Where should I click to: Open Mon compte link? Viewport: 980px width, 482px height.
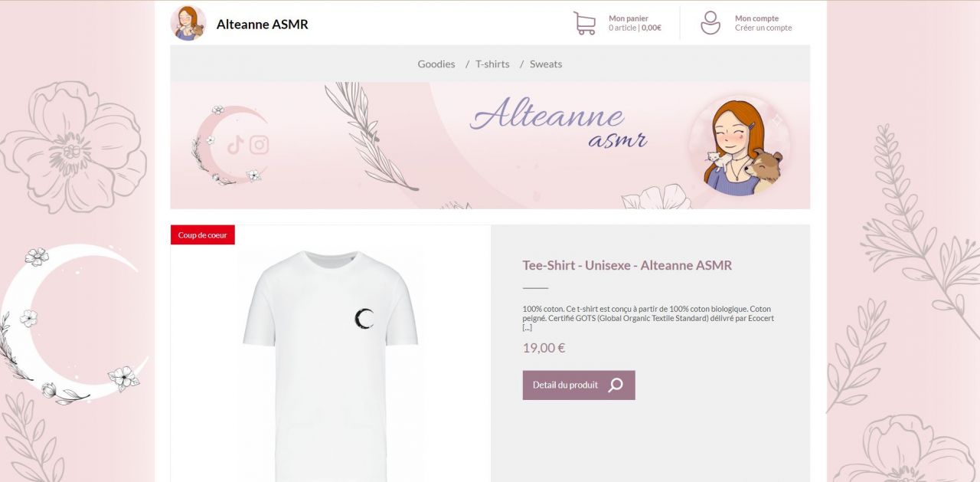pos(757,18)
